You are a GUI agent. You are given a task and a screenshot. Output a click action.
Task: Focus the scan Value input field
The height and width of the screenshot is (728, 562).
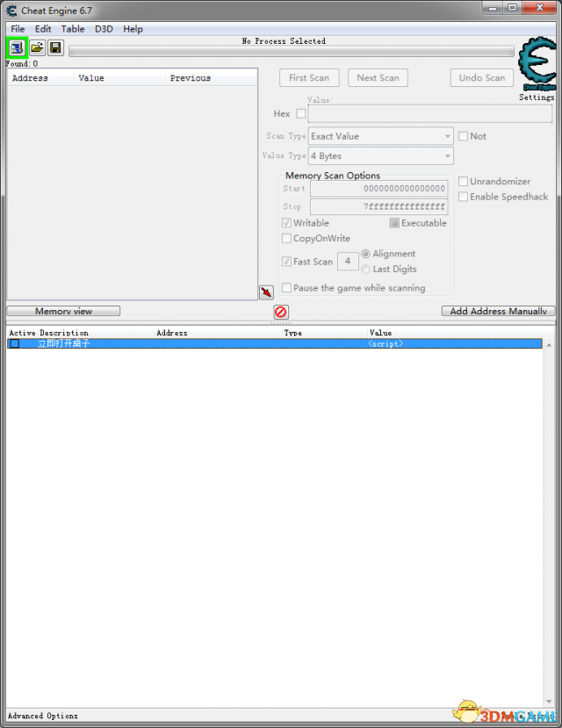pyautogui.click(x=430, y=114)
